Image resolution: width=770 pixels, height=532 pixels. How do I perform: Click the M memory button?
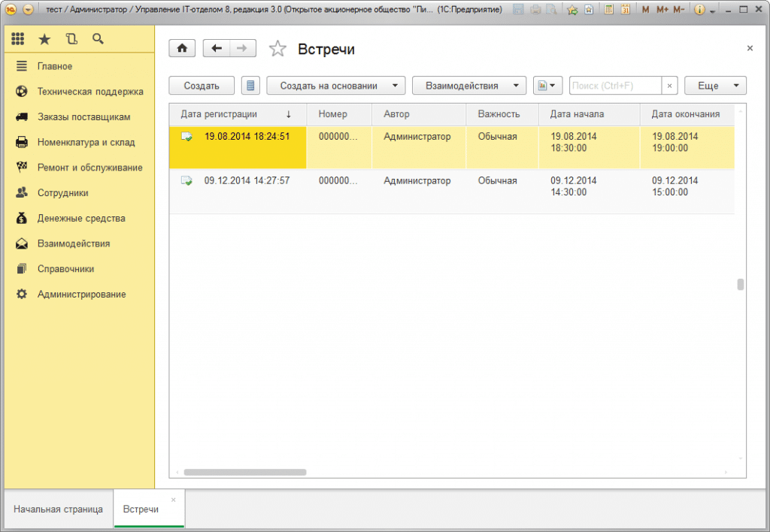coord(645,9)
